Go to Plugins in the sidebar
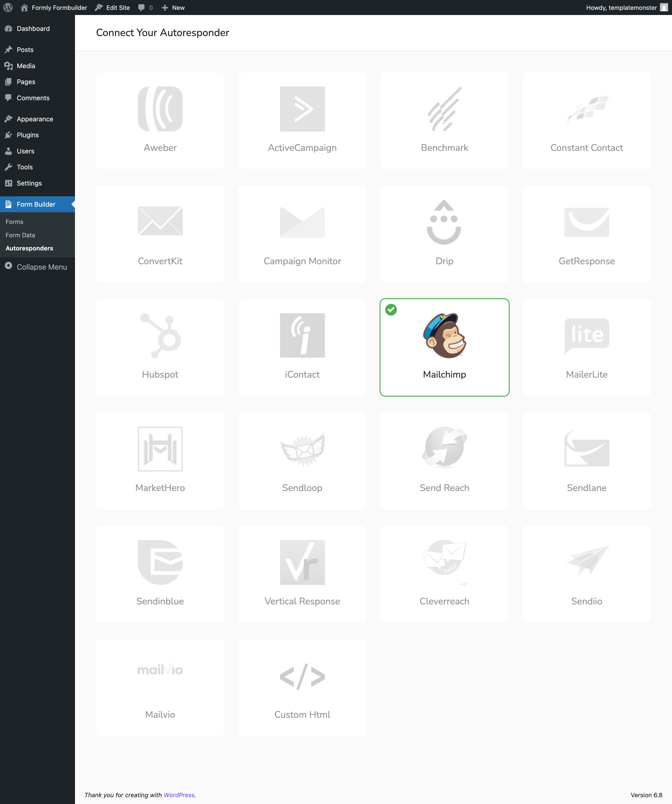Viewport: 672px width, 804px height. (37, 135)
